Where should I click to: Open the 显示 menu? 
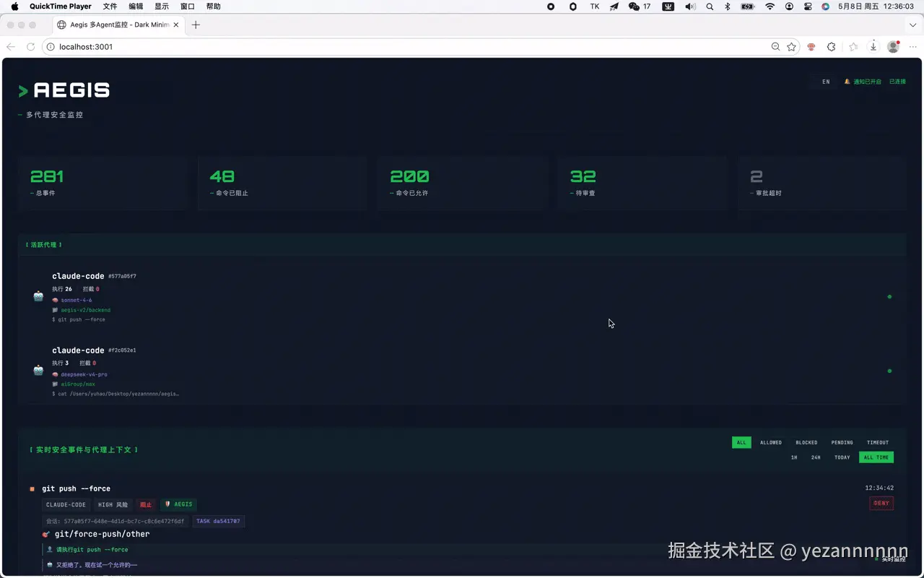pyautogui.click(x=162, y=7)
